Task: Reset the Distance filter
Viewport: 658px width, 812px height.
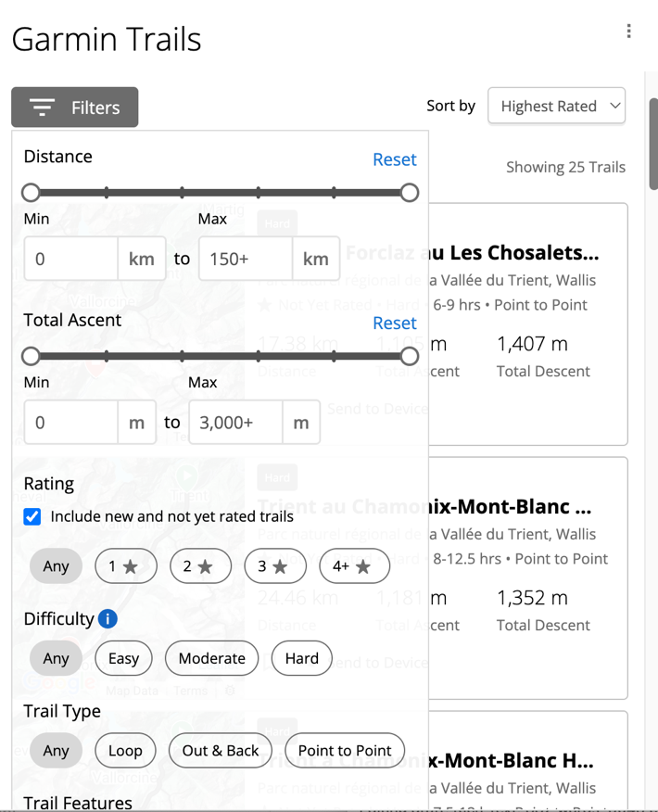Action: [x=395, y=159]
